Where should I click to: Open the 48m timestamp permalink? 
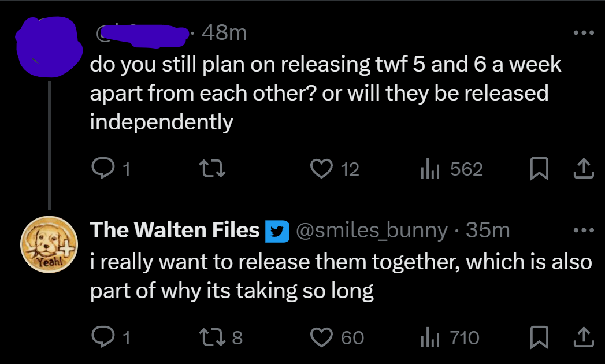click(224, 33)
